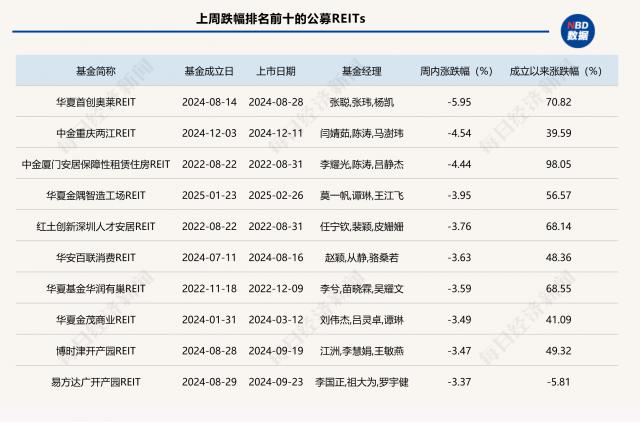Select the since-inception value 68.14

(558, 226)
